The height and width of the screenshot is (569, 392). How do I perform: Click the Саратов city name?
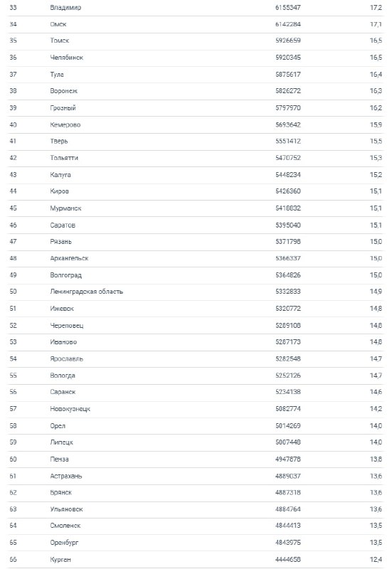(63, 225)
